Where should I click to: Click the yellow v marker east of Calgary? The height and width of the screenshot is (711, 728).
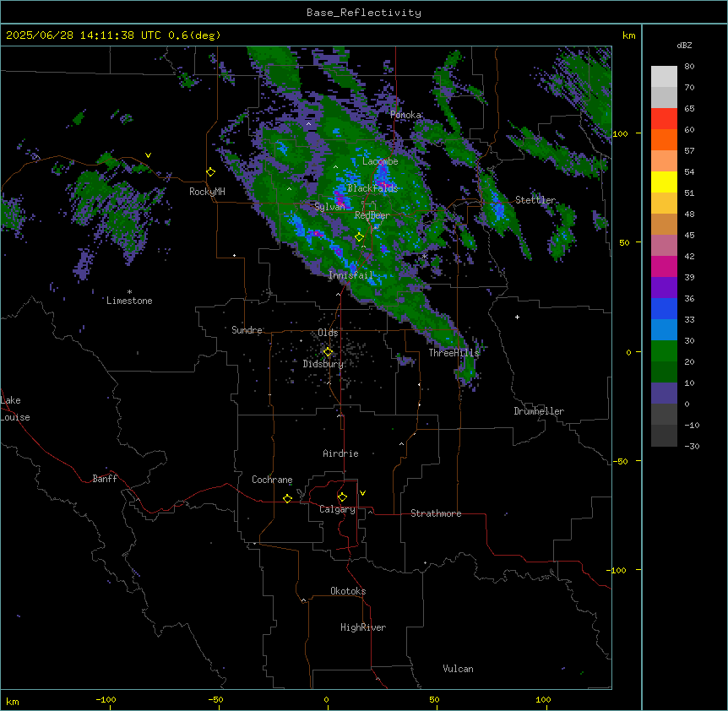[362, 493]
